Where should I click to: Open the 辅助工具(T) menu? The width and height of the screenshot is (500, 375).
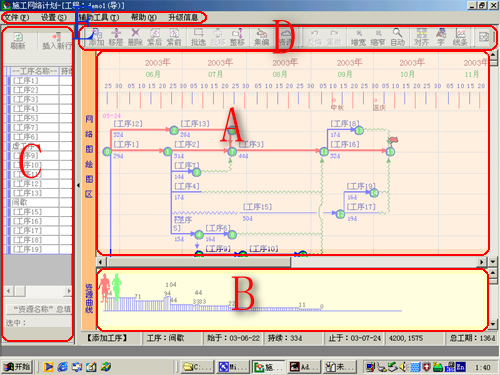(x=99, y=17)
